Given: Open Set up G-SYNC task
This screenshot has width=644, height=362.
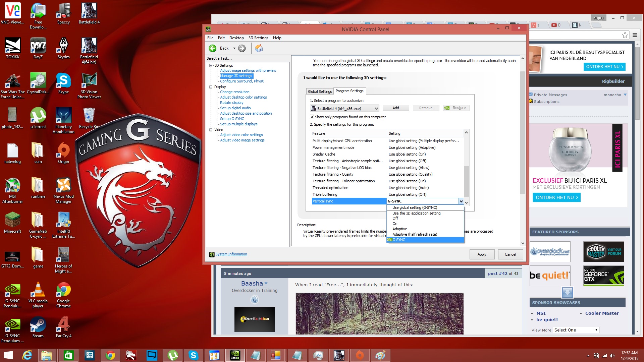Looking at the screenshot, I should [x=232, y=119].
